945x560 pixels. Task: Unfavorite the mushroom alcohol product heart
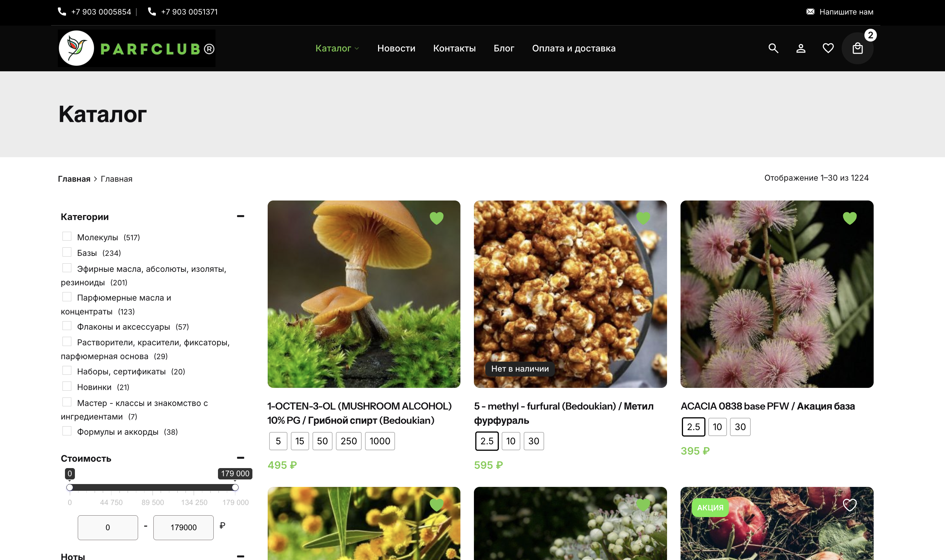click(437, 218)
